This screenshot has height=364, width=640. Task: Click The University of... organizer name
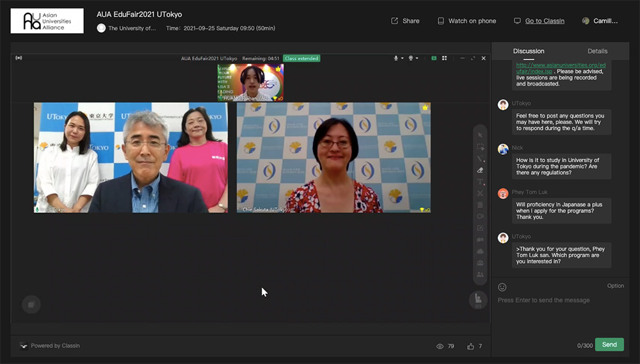tap(132, 28)
